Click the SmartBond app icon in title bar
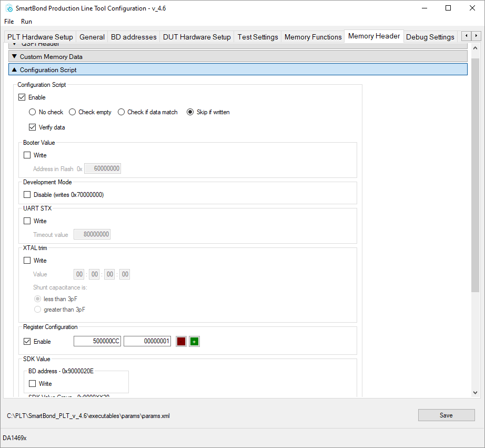 [x=9, y=8]
